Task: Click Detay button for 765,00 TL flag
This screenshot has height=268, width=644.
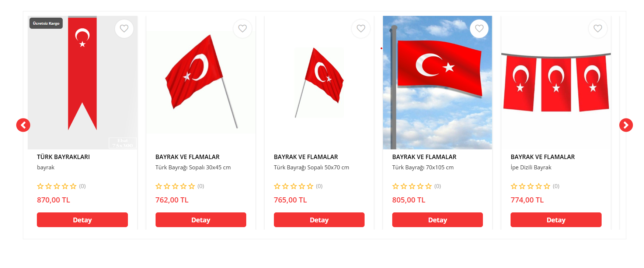Action: tap(319, 220)
